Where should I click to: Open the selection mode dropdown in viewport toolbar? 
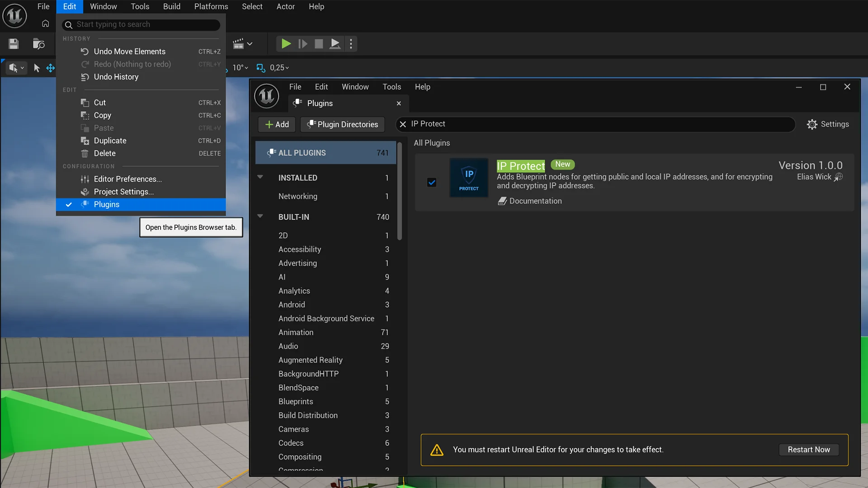16,68
